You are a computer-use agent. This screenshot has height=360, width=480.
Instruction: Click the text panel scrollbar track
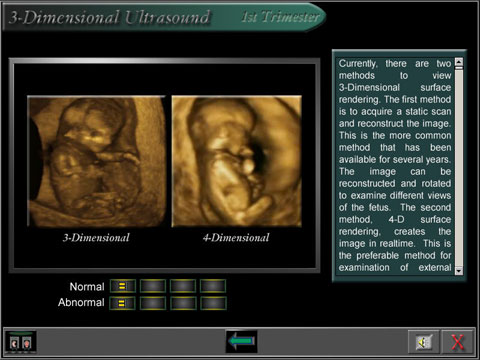click(x=459, y=168)
